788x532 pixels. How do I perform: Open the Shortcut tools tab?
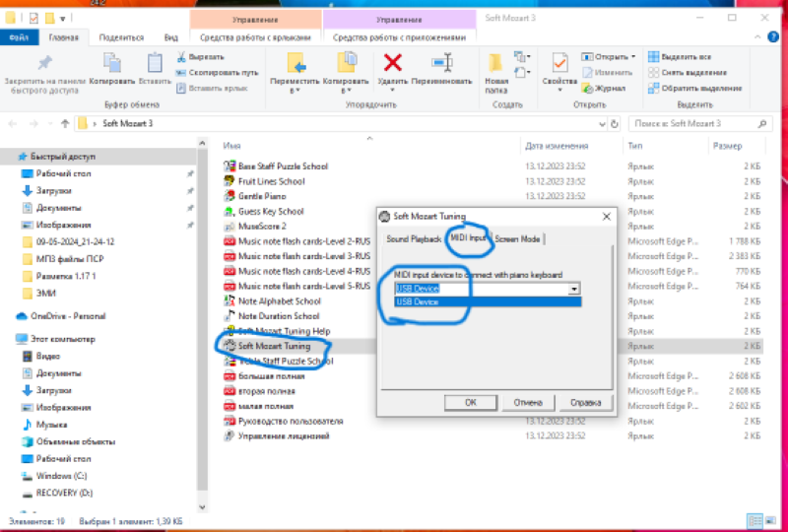pos(255,37)
